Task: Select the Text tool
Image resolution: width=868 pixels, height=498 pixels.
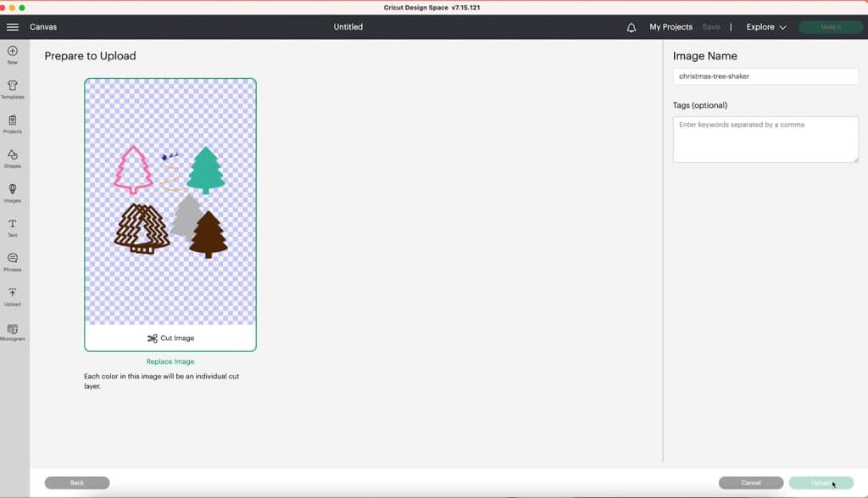Action: [12, 227]
